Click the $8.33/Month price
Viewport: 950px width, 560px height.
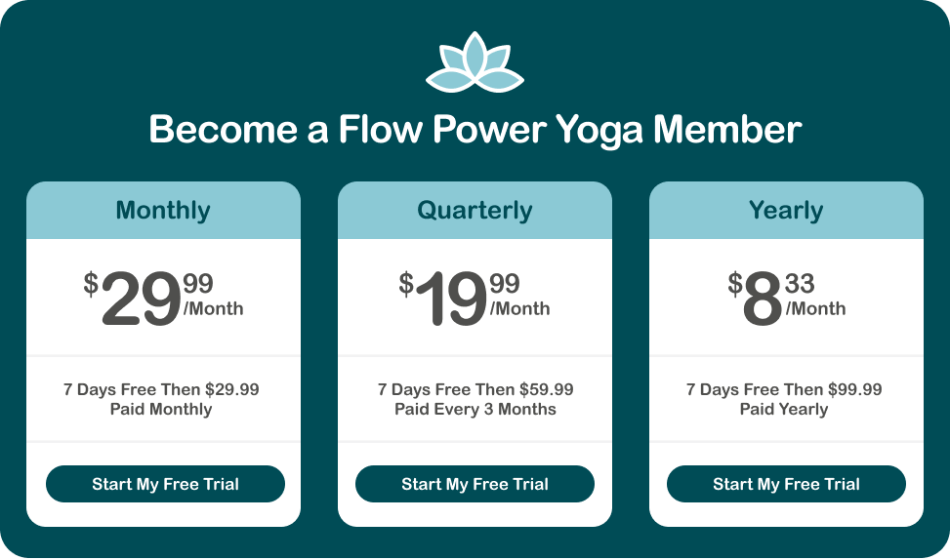tap(786, 298)
